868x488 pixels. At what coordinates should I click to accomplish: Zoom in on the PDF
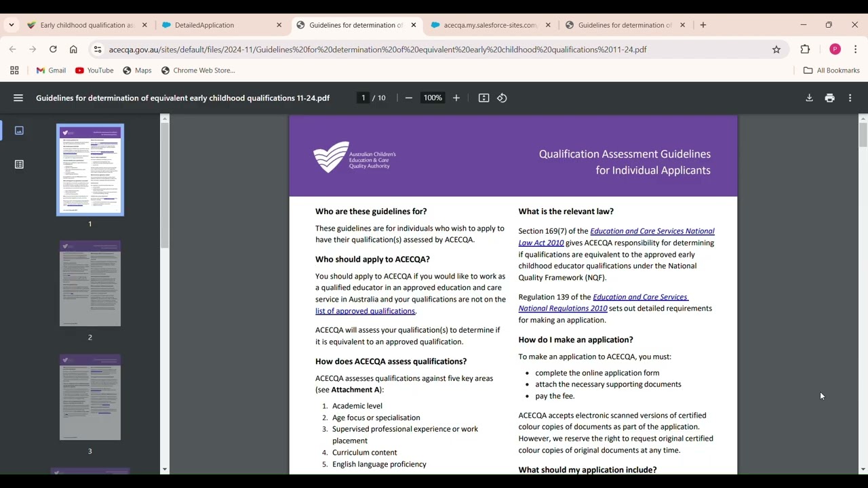456,98
